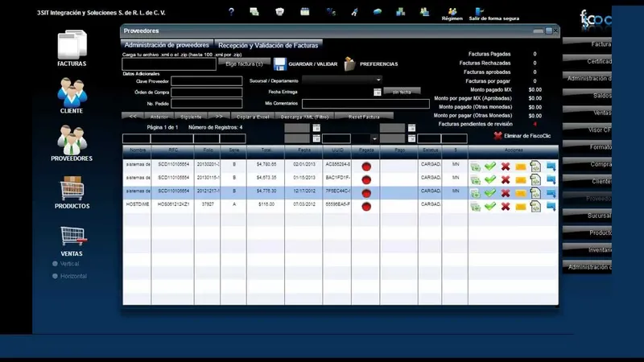Viewport: 644px width, 362px height.
Task: Click the Orden de Compra input field
Action: pos(207,93)
